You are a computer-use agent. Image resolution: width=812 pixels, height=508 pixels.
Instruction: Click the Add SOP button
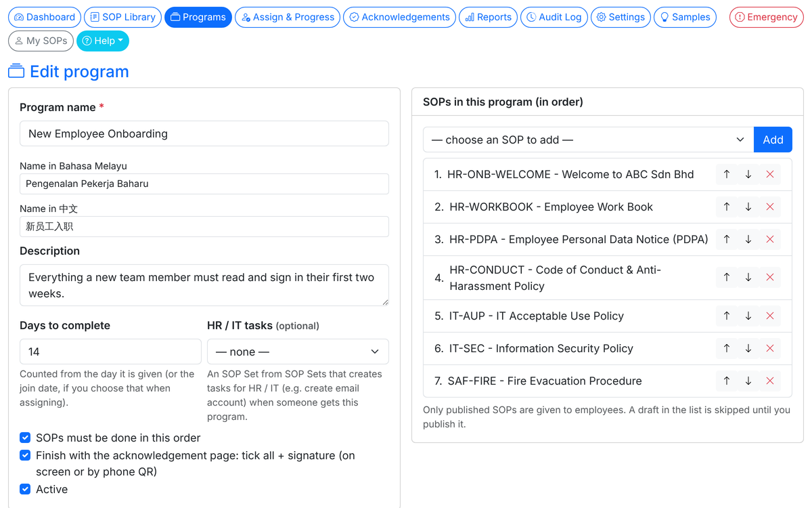[773, 140]
